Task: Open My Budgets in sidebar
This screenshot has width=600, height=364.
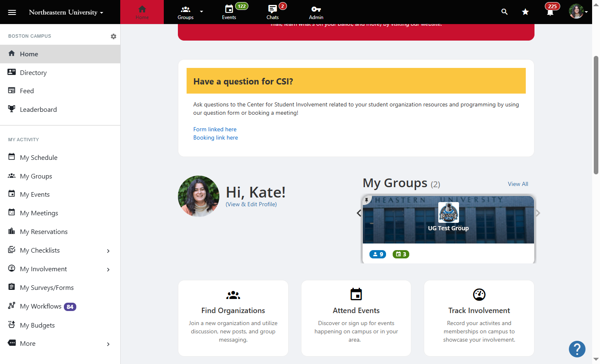Action: (60, 325)
